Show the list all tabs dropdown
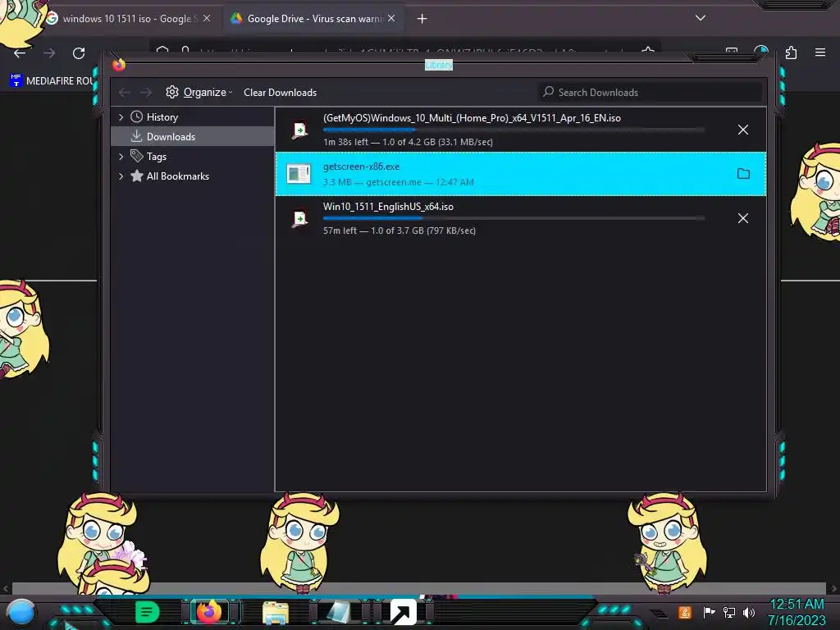The height and width of the screenshot is (630, 840). point(701,18)
